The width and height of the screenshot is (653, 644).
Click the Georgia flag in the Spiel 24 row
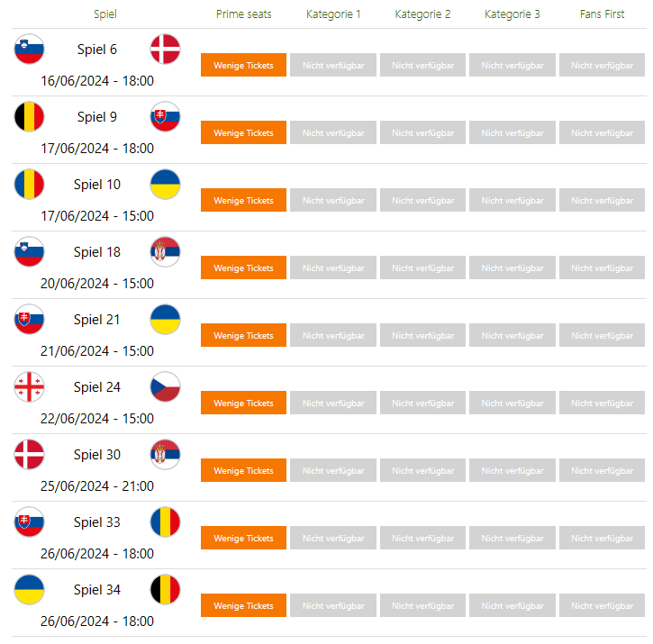pos(30,386)
